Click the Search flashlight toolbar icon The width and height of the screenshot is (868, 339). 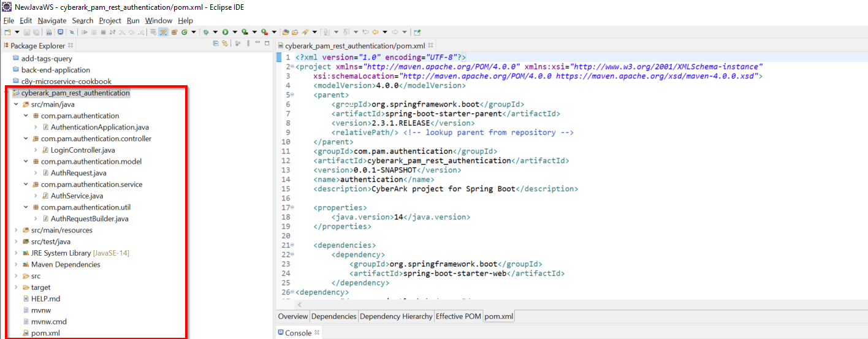tap(305, 32)
